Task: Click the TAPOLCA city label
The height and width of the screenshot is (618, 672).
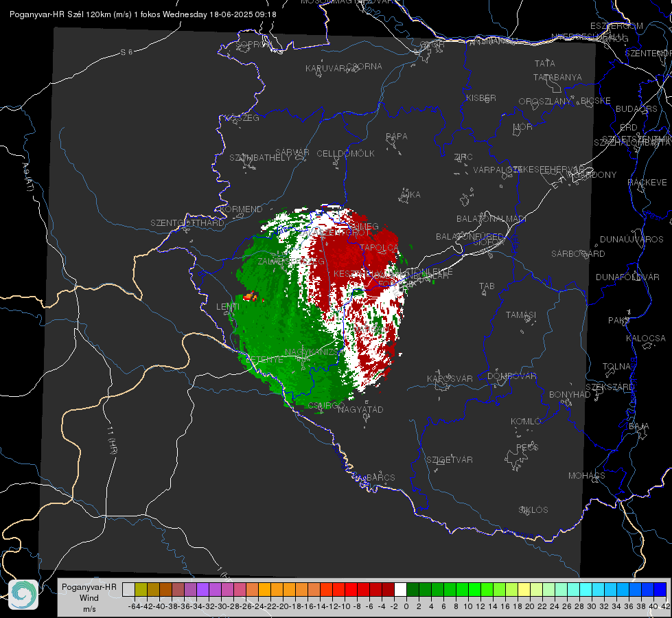Action: tap(379, 248)
